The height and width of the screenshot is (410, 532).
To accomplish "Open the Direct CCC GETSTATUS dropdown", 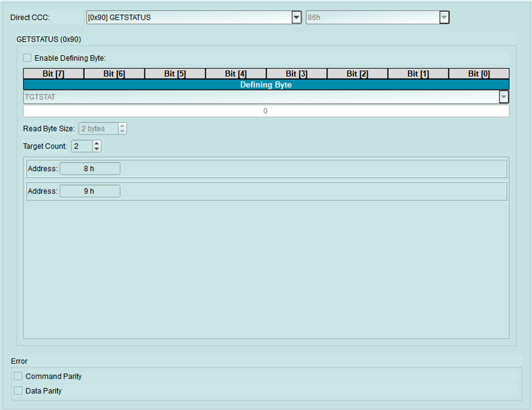I will point(194,17).
